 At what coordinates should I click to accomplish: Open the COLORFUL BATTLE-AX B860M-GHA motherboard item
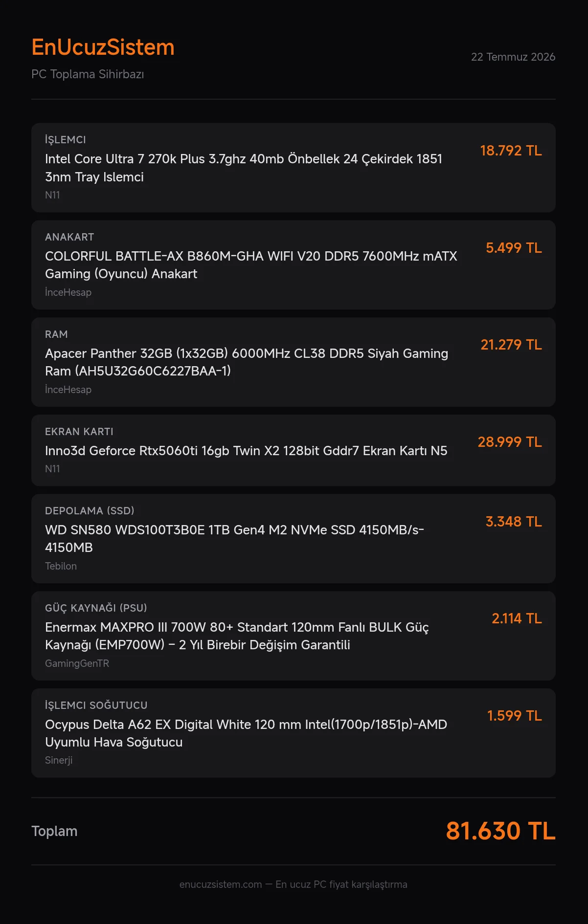click(x=251, y=265)
